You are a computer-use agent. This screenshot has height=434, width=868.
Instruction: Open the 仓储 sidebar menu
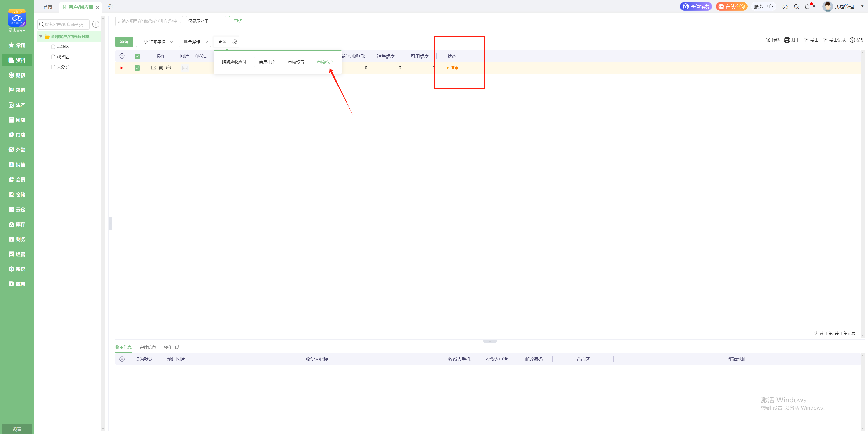tap(17, 194)
